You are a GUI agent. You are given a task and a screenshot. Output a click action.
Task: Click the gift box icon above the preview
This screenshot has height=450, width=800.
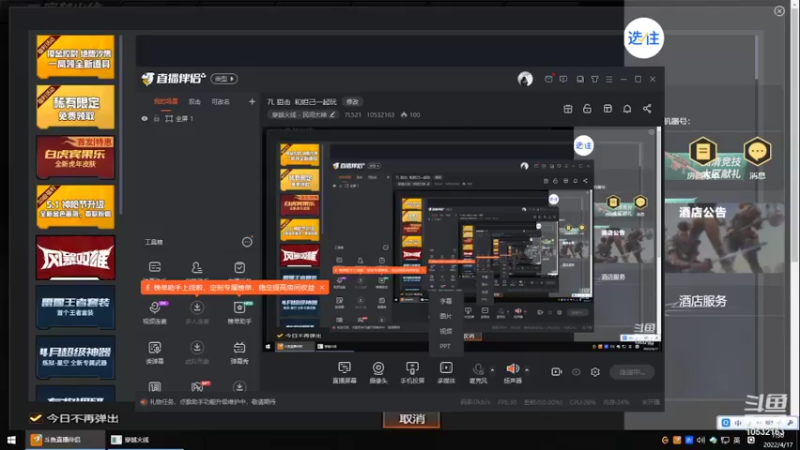click(568, 109)
